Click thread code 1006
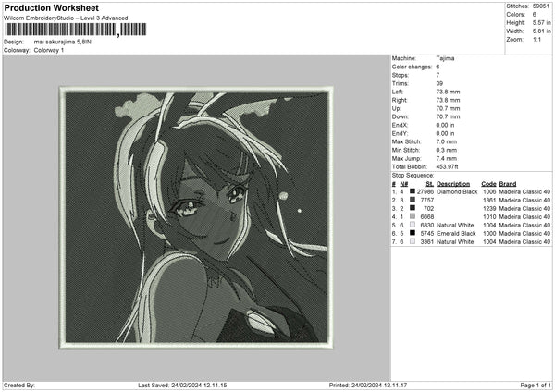The image size is (555, 392). tap(489, 191)
